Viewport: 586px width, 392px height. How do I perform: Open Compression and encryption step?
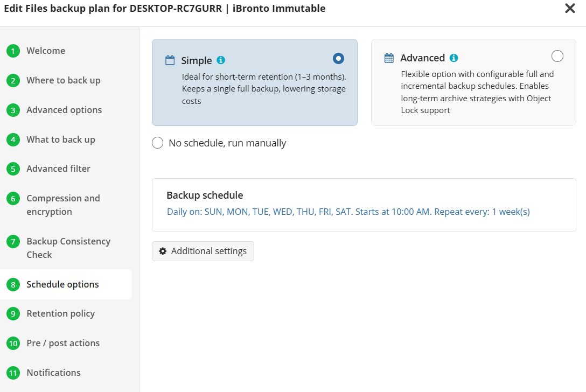pos(63,205)
